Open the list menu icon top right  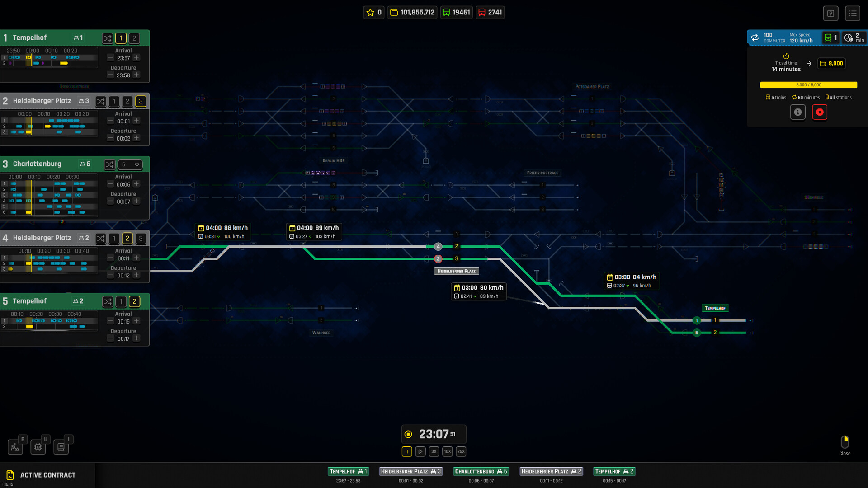click(853, 13)
